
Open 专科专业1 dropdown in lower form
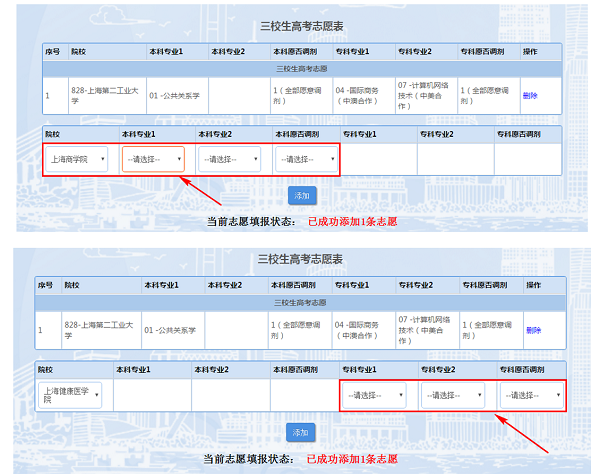[x=374, y=395]
